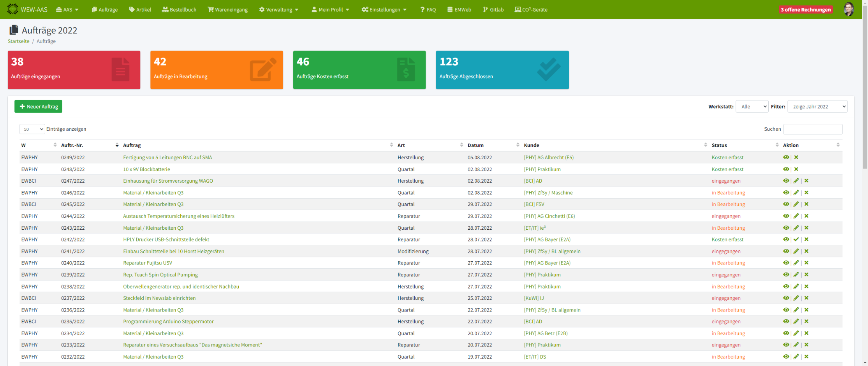The width and height of the screenshot is (868, 366).
Task: Edit order 0235/2022 with the pencil icon
Action: pyautogui.click(x=796, y=322)
